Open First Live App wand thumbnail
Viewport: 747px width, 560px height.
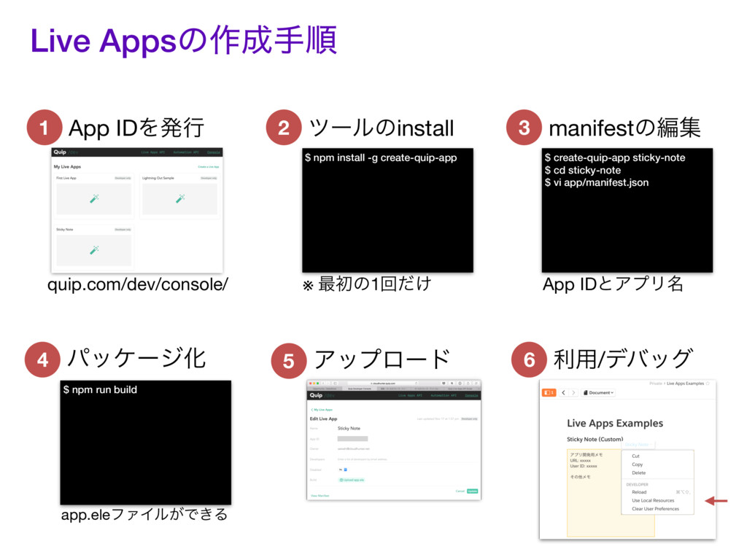tap(94, 198)
